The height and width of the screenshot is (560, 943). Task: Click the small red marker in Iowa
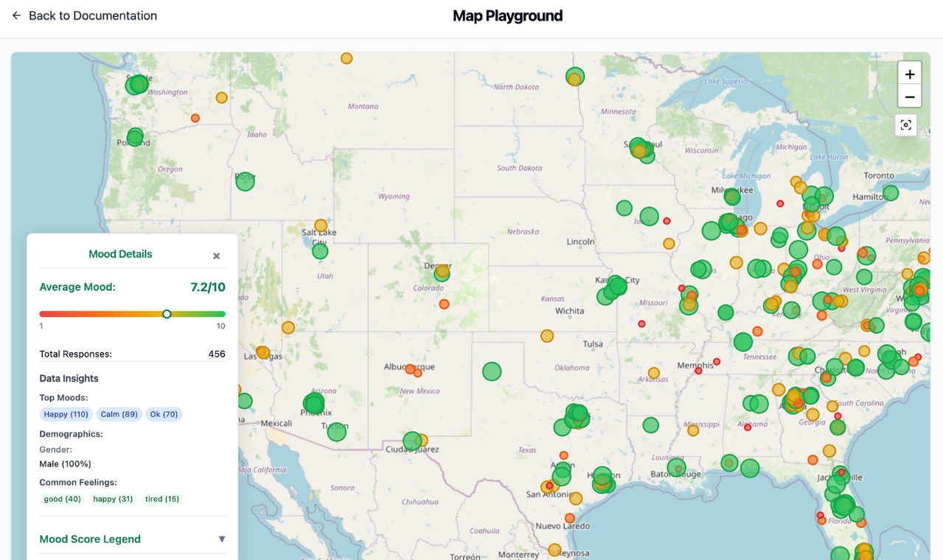click(667, 221)
